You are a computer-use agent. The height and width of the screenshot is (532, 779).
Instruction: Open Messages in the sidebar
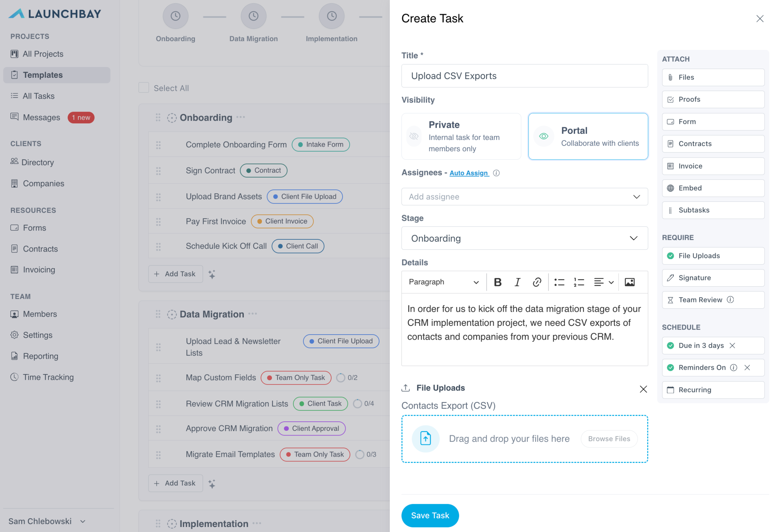click(x=42, y=118)
